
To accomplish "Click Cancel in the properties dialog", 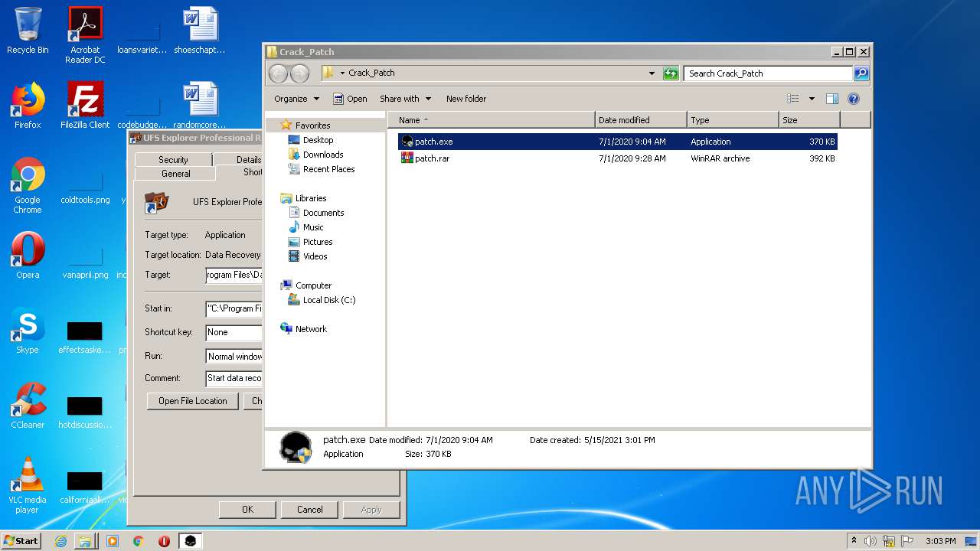I will pyautogui.click(x=309, y=510).
